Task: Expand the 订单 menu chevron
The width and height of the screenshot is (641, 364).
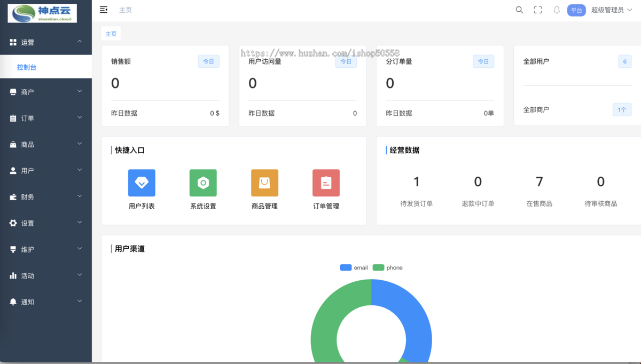Action: [x=80, y=117]
